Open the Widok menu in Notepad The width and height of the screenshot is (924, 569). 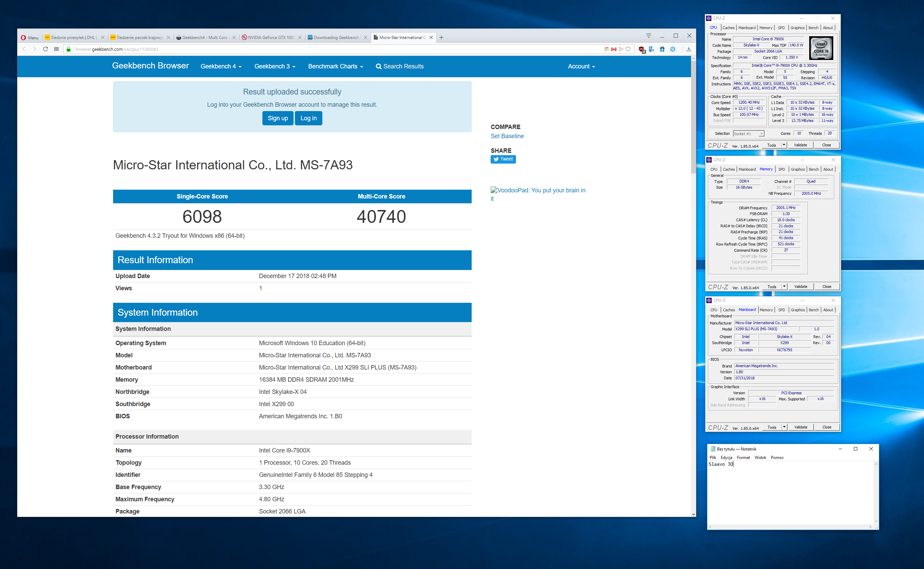pos(760,458)
